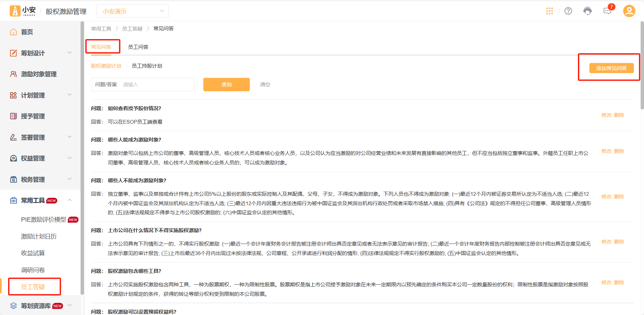Click question text 股权激励可以设置预留权益吗?

(142, 312)
